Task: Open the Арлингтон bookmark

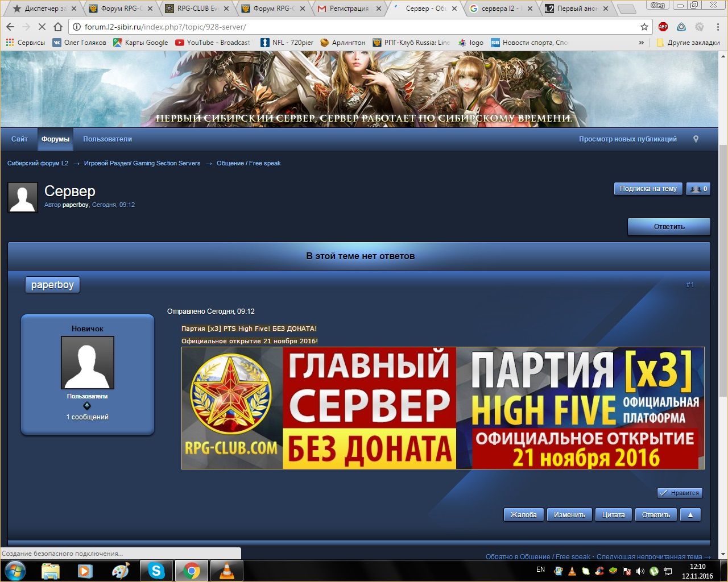Action: [343, 43]
